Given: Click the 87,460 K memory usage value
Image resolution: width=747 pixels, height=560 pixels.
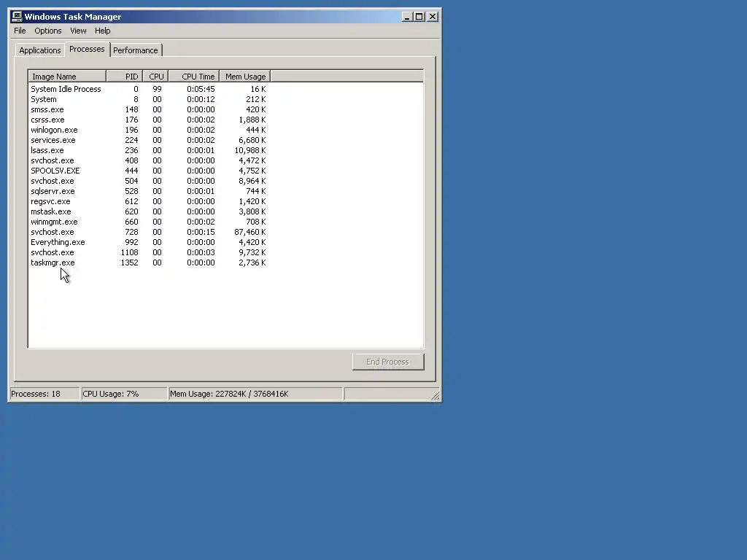Looking at the screenshot, I should click(x=250, y=233).
